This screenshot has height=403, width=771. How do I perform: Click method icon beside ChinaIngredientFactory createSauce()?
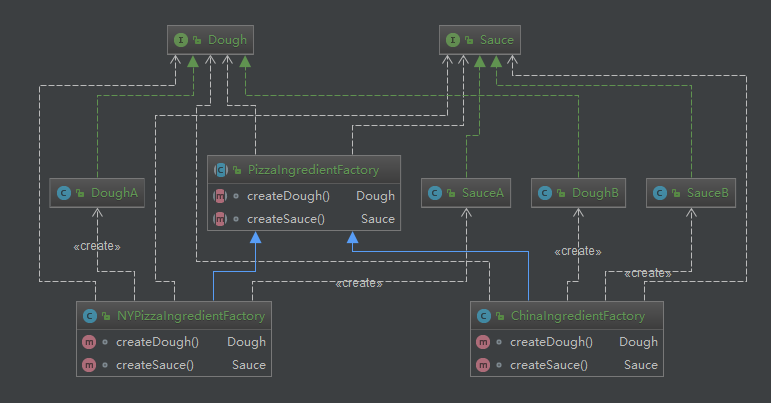pyautogui.click(x=483, y=365)
